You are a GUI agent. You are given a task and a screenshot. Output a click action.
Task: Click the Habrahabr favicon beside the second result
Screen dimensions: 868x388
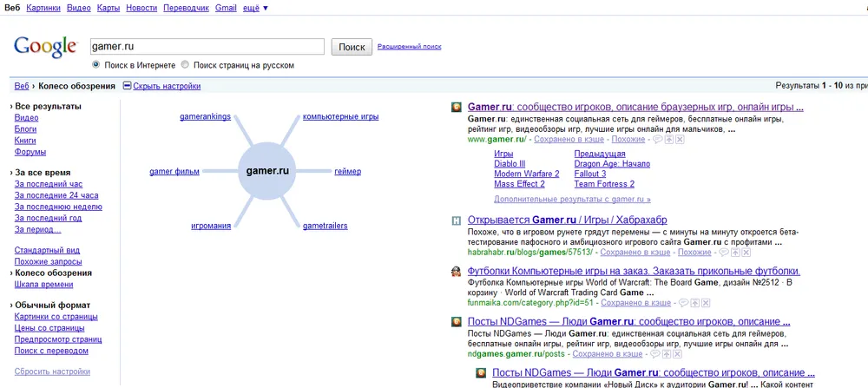(456, 220)
